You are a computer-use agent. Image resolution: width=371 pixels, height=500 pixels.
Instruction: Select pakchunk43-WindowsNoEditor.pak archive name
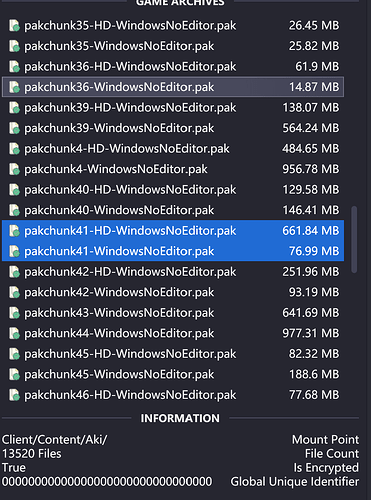[x=119, y=313]
